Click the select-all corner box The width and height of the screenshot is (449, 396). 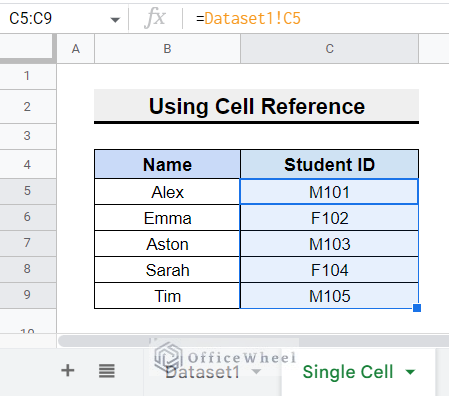pyautogui.click(x=27, y=48)
